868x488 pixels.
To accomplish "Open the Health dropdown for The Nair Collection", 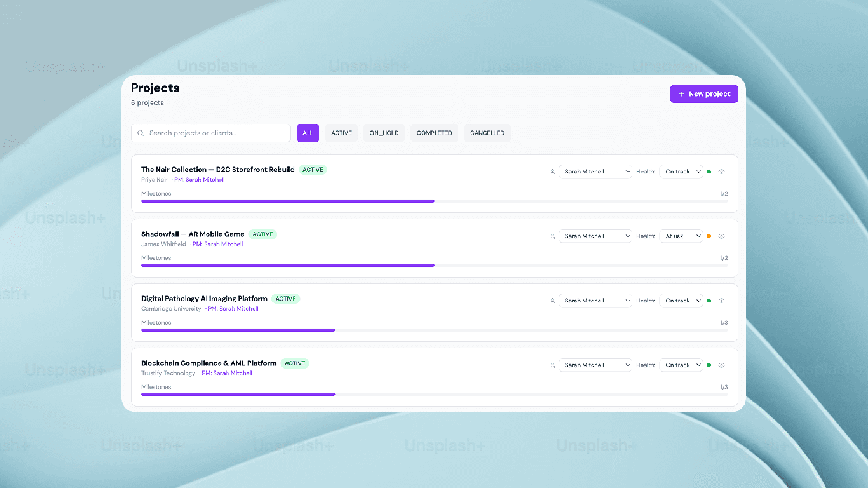I will click(x=681, y=172).
